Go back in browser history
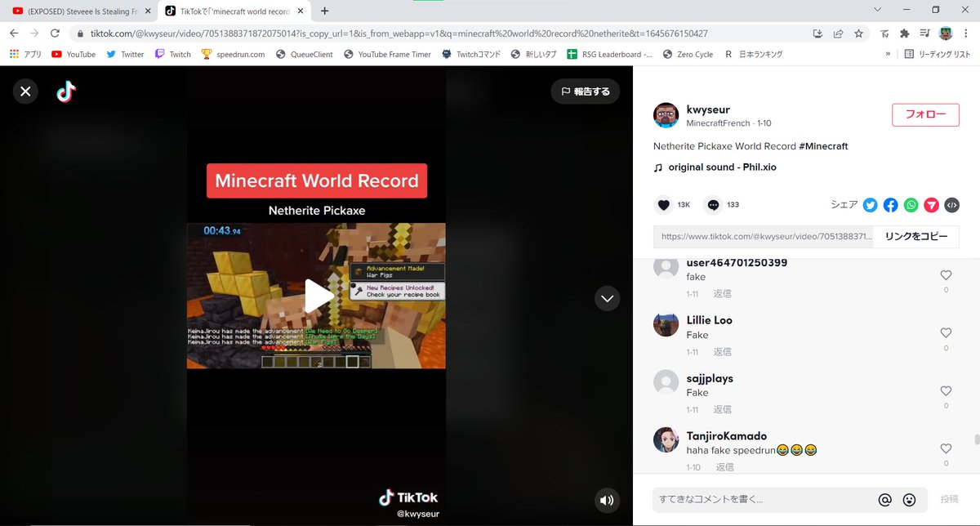Screen dimensions: 980x526 coord(14,33)
